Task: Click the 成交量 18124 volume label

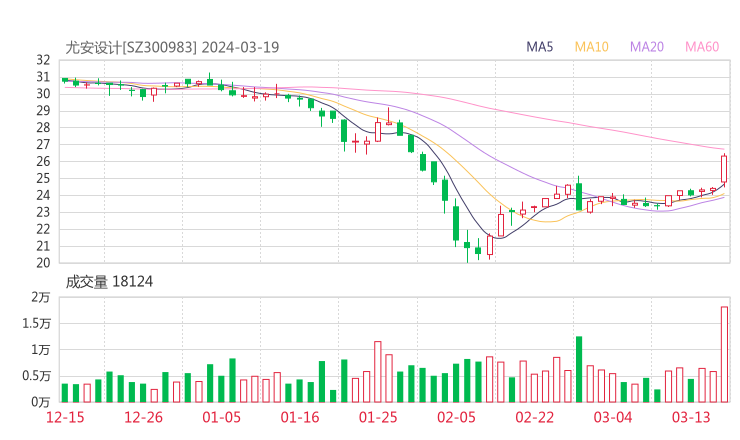Action: (109, 282)
